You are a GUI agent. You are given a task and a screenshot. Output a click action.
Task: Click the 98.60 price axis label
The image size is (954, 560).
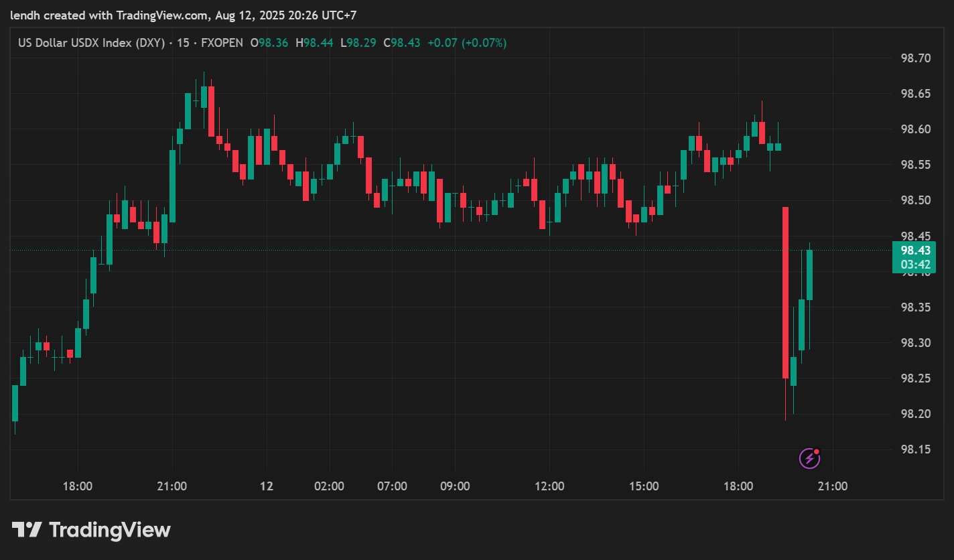click(x=915, y=129)
